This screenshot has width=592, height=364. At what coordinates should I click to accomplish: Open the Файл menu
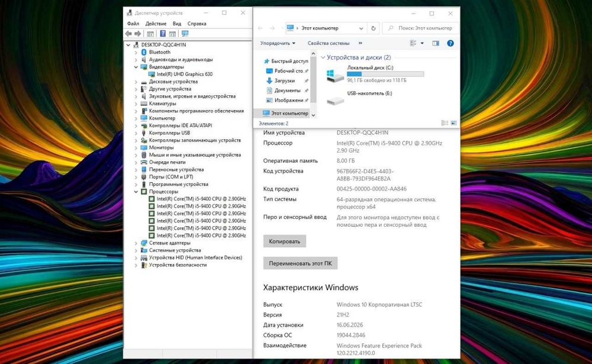click(x=133, y=24)
